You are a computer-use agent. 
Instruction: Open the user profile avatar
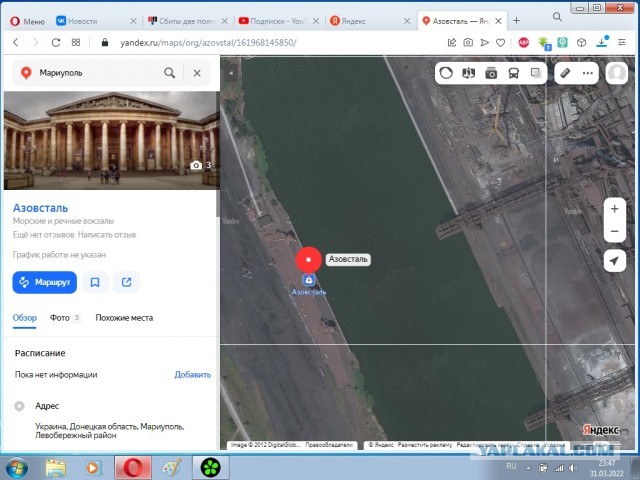point(616,73)
